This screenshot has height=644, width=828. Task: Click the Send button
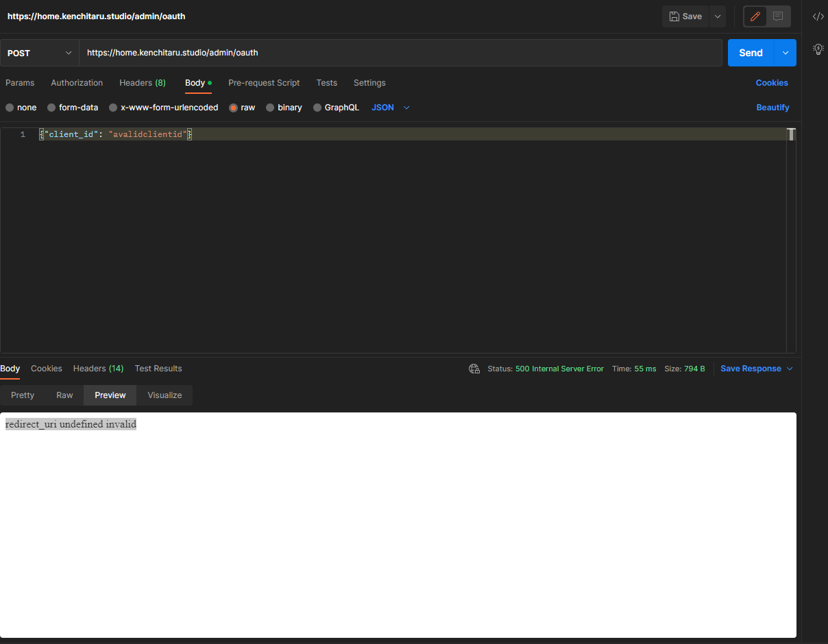[751, 53]
